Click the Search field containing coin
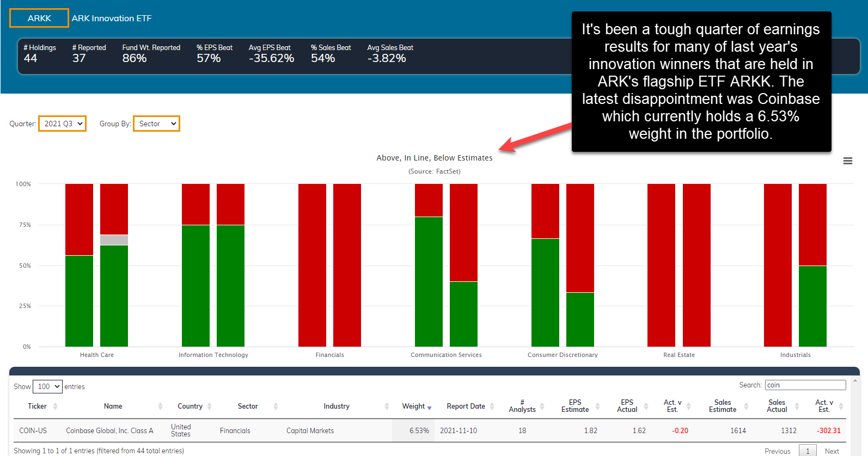 [x=805, y=385]
